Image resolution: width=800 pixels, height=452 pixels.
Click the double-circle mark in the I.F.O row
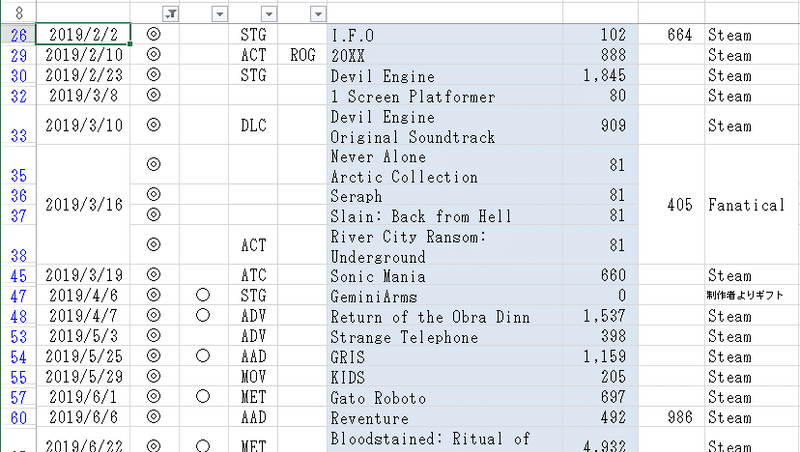[x=154, y=34]
